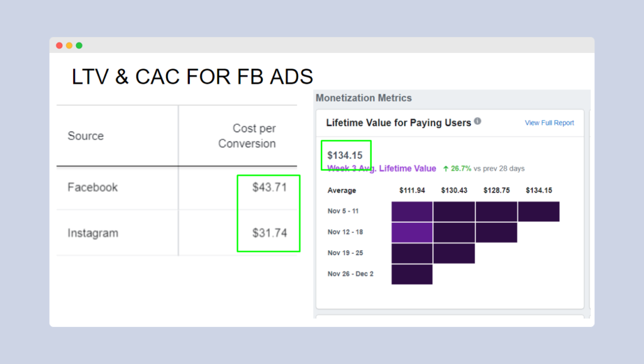Screen dimensions: 644x364
Task: Click the $134.15 value in the Average row
Action: [539, 190]
